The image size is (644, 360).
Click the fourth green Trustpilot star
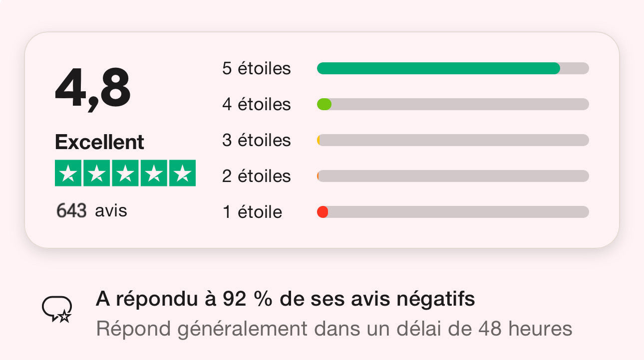tap(154, 173)
